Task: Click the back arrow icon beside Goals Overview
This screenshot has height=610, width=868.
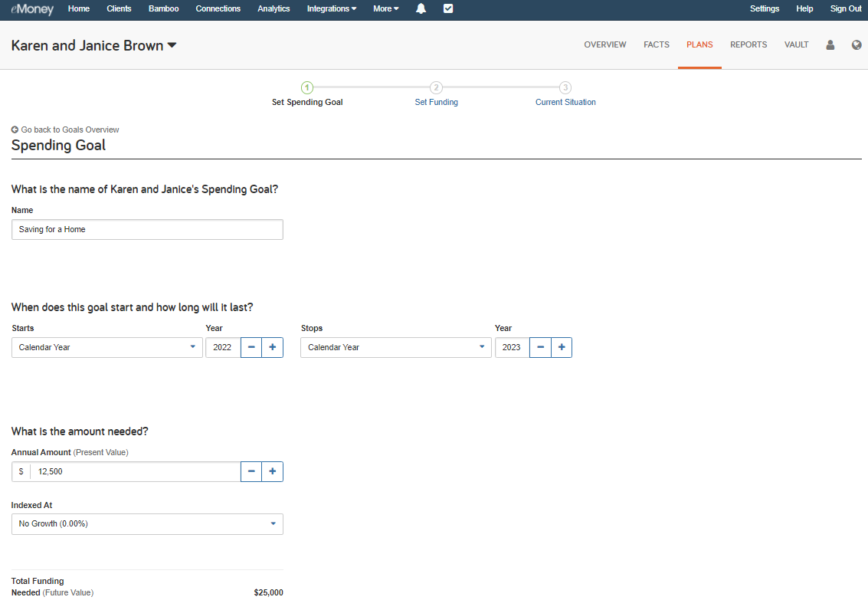Action: coord(15,130)
